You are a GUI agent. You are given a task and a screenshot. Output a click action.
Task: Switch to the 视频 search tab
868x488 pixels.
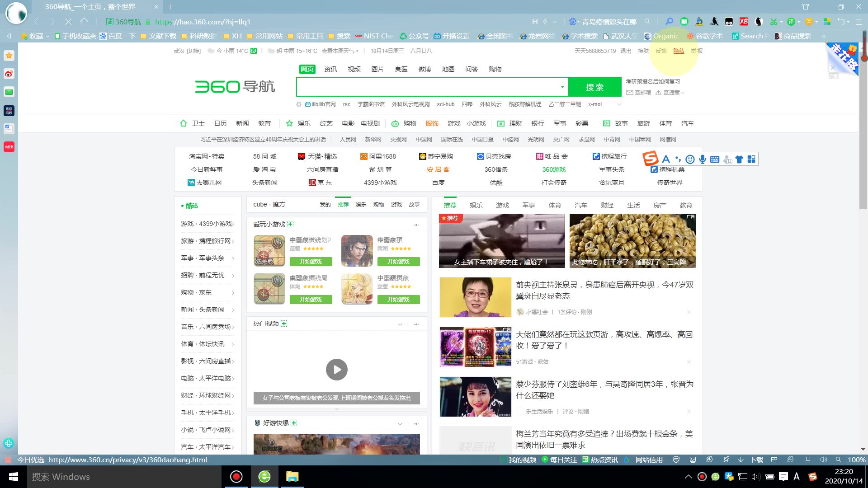pyautogui.click(x=354, y=69)
